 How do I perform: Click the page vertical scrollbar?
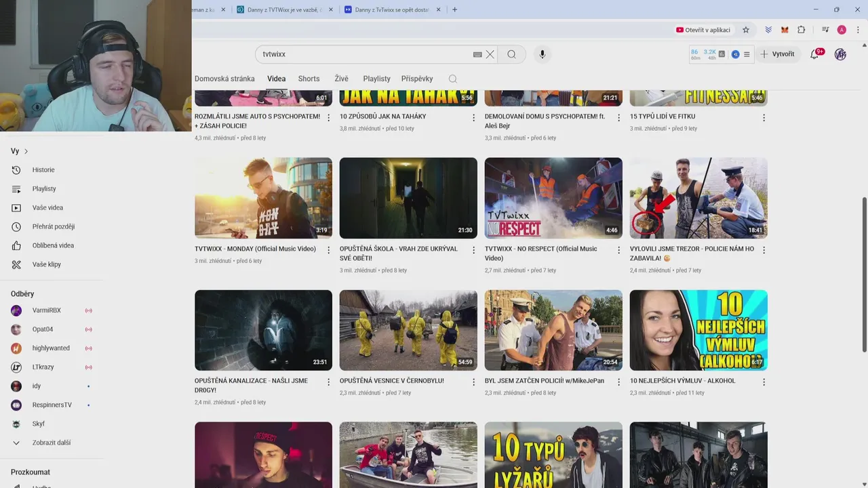864,274
